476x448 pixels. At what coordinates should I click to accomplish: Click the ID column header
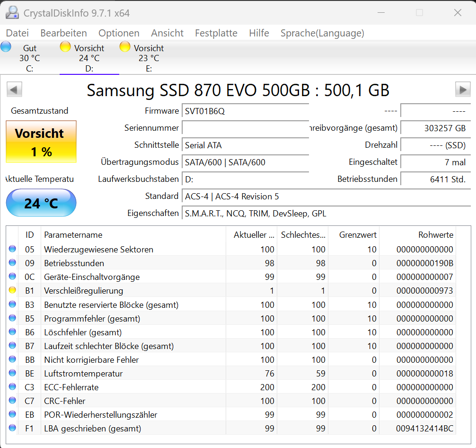[x=29, y=234]
